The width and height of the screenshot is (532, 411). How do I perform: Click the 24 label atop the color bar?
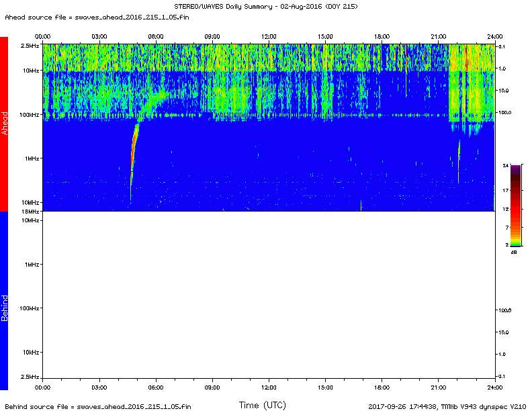504,165
